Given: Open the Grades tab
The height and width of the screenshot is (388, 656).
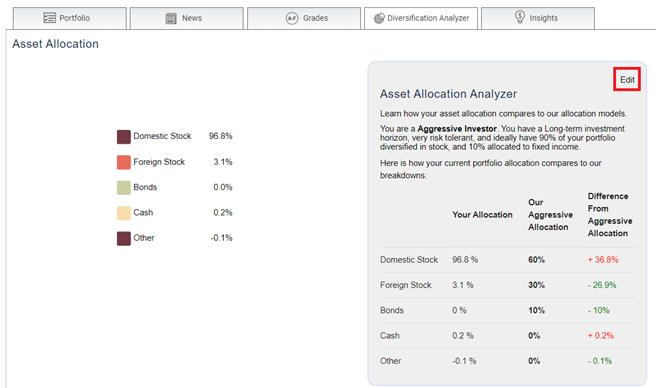Looking at the screenshot, I should 304,18.
